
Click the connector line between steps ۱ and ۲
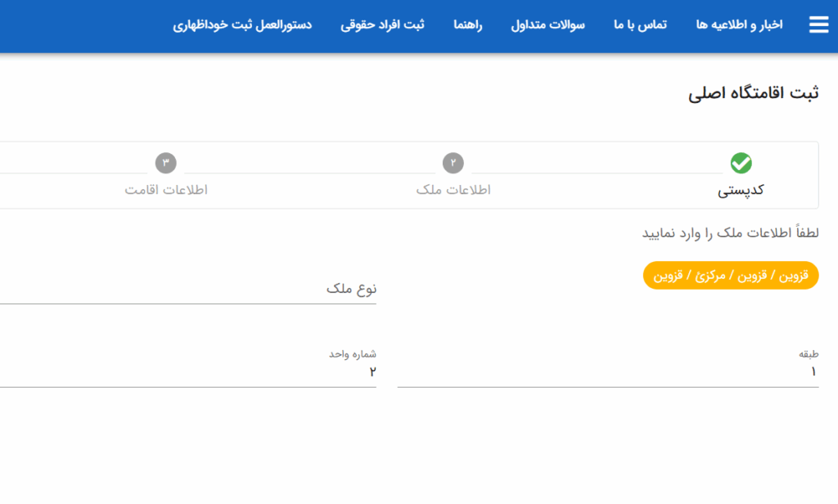tap(597, 173)
